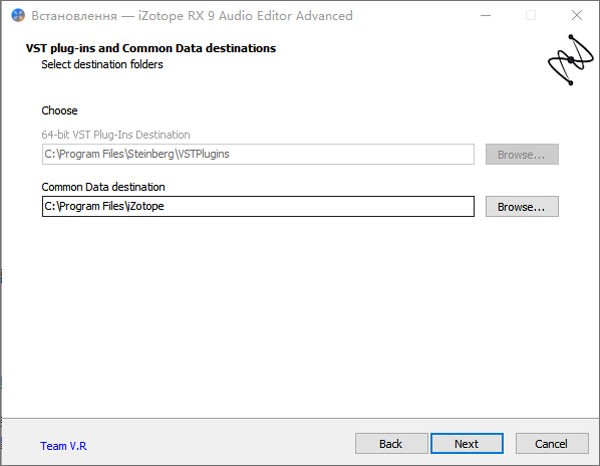Click the empty area of the title bar
Screen dimensions: 600x466
pyautogui.click(x=410, y=16)
